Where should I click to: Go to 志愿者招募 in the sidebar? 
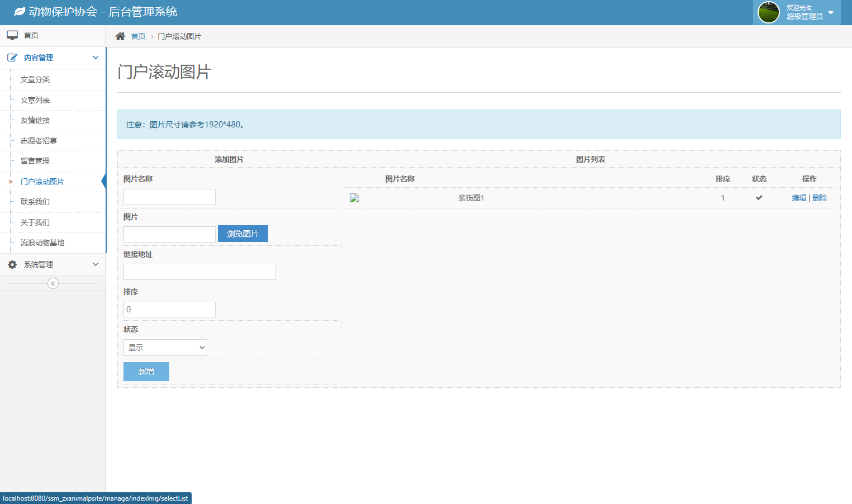pos(39,141)
